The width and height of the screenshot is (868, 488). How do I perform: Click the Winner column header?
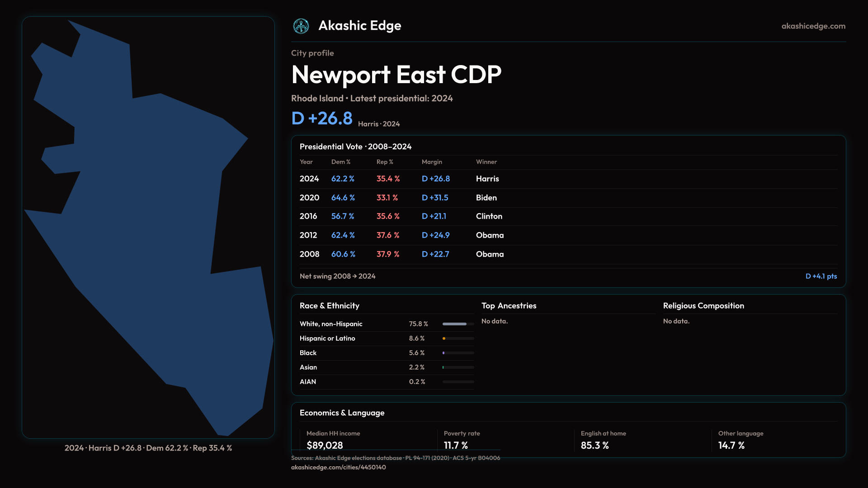tap(486, 162)
